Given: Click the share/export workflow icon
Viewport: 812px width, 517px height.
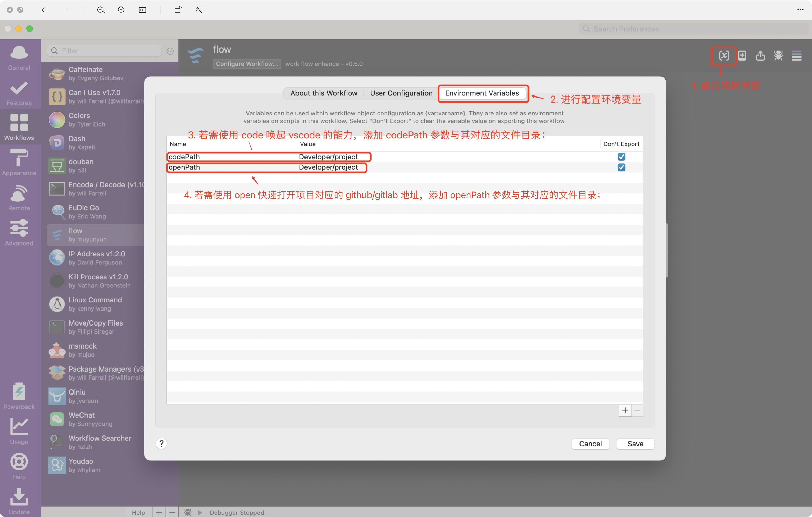Looking at the screenshot, I should (760, 56).
